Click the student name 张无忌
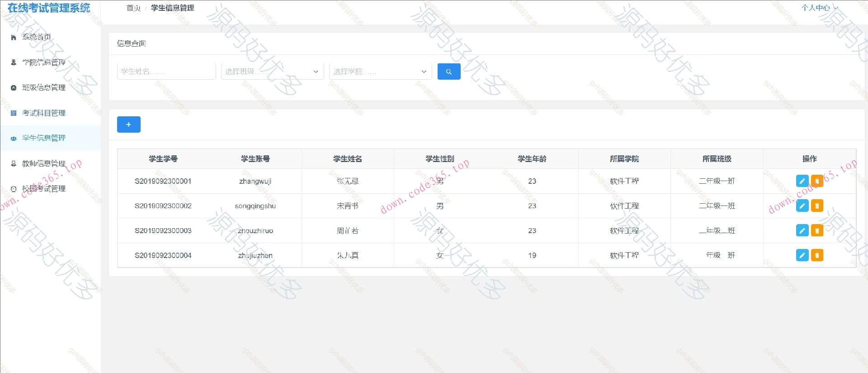This screenshot has width=868, height=373. pos(348,181)
